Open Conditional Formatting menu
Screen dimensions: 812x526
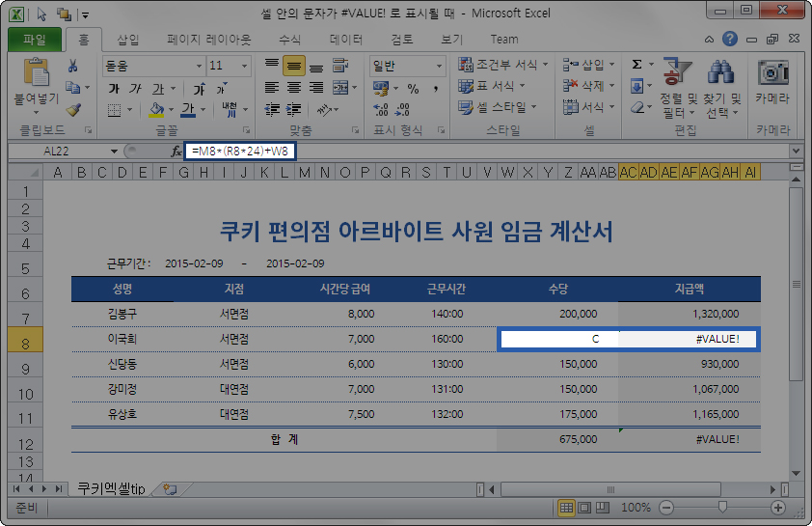(x=503, y=65)
